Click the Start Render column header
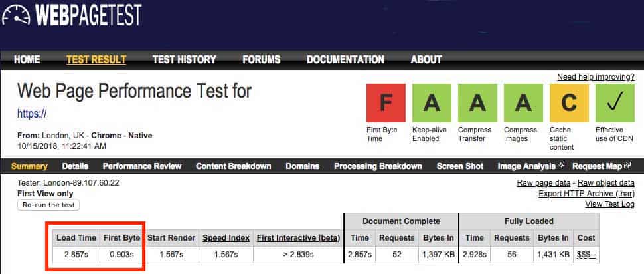644x274 pixels. 171,238
